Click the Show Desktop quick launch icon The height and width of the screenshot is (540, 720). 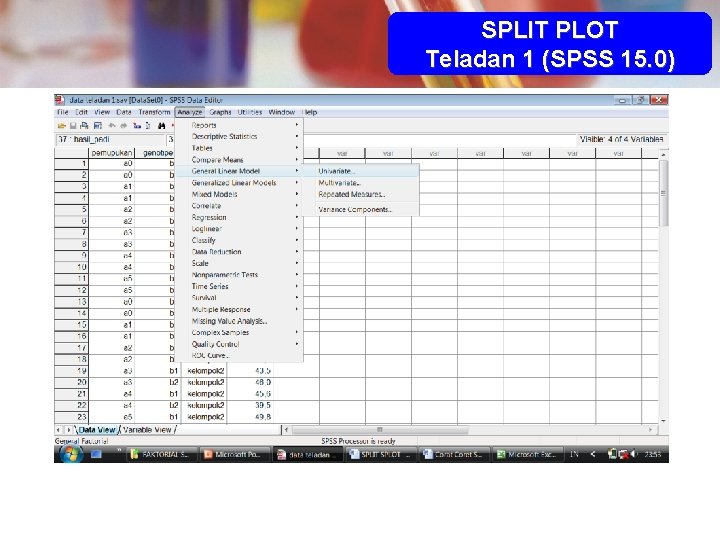point(96,454)
